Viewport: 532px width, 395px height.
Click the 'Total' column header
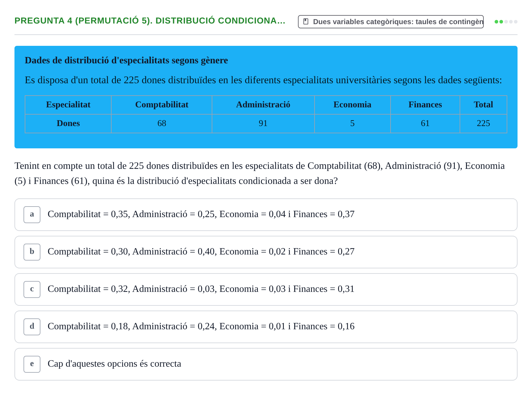(x=483, y=105)
